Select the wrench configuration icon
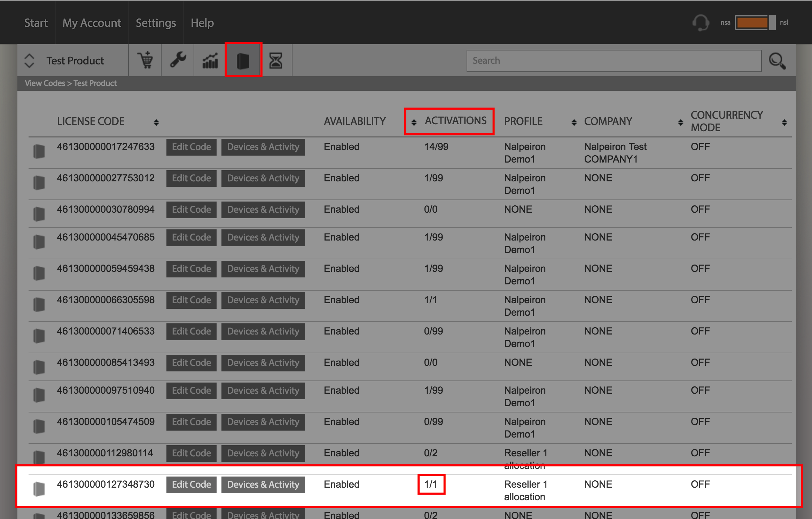 click(178, 61)
